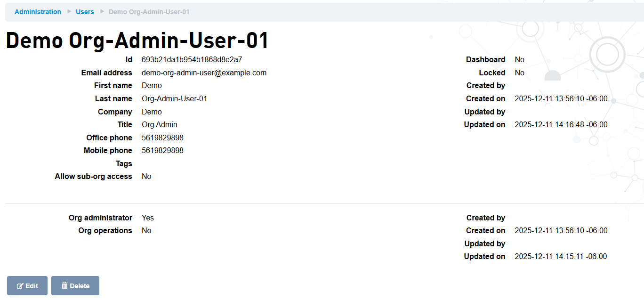Click the arrow separator after Administration breadcrumb
The height and width of the screenshot is (300, 644).
coord(69,11)
